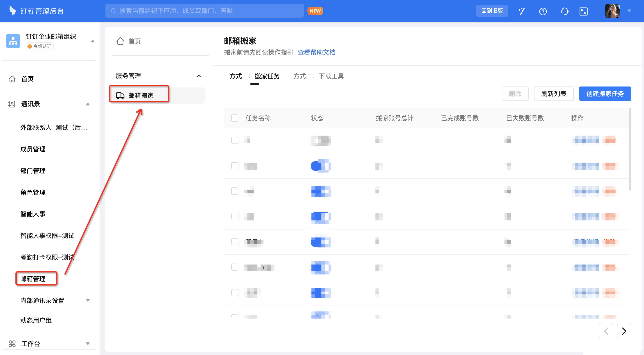Open 成员管理 in the sidebar
This screenshot has height=355, width=644.
coord(33,149)
